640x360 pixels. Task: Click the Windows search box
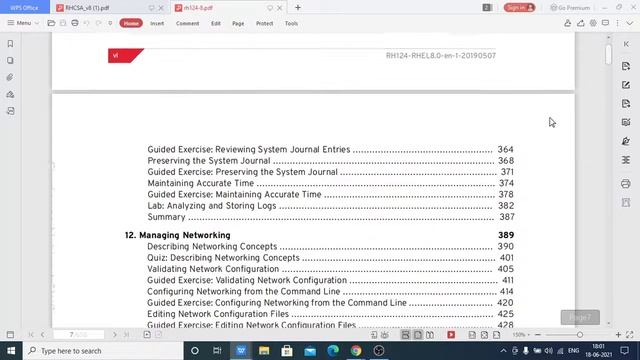point(103,351)
